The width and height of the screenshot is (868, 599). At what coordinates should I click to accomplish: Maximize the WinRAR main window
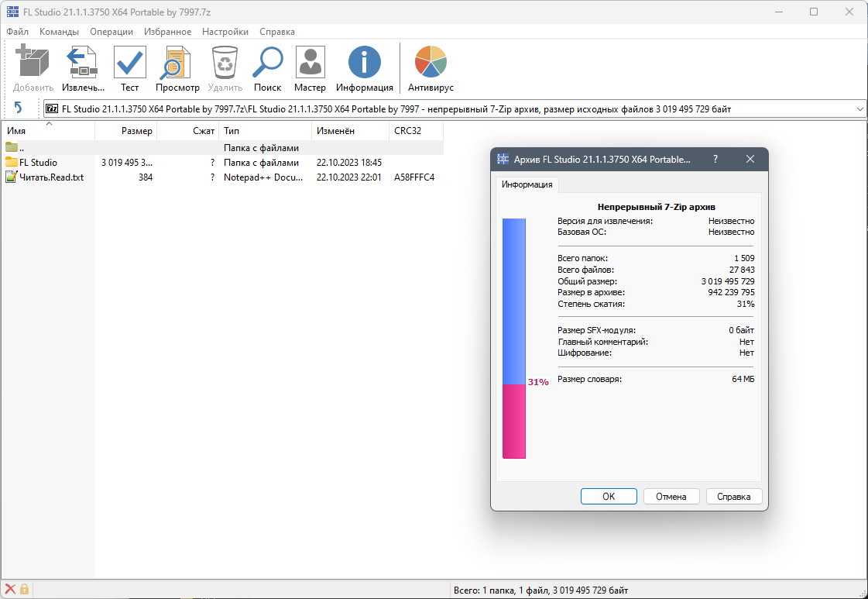pos(813,12)
